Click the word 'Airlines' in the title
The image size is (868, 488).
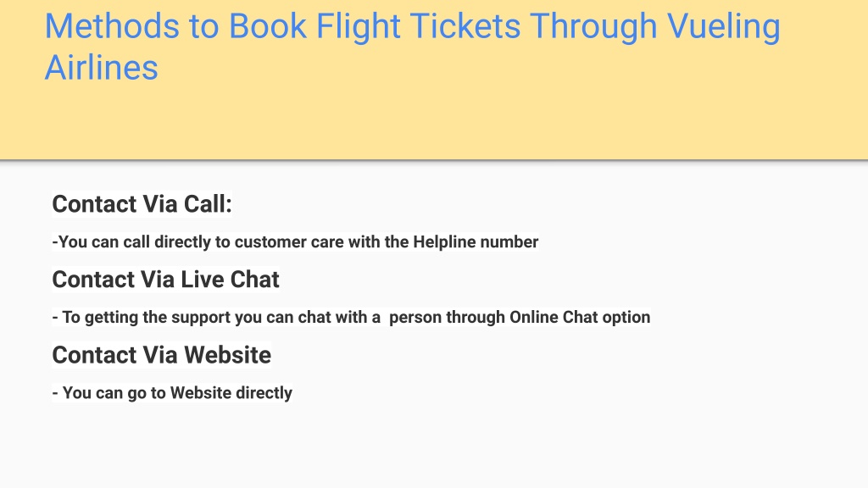click(x=102, y=68)
